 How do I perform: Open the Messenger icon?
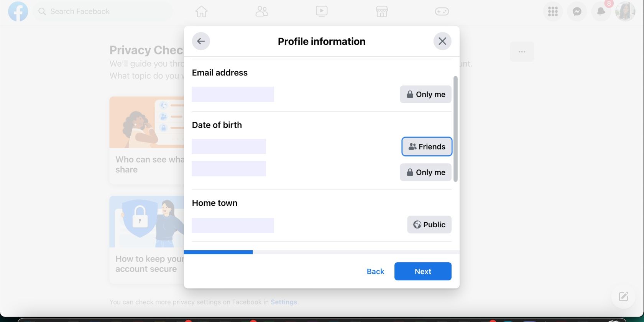[x=577, y=11]
